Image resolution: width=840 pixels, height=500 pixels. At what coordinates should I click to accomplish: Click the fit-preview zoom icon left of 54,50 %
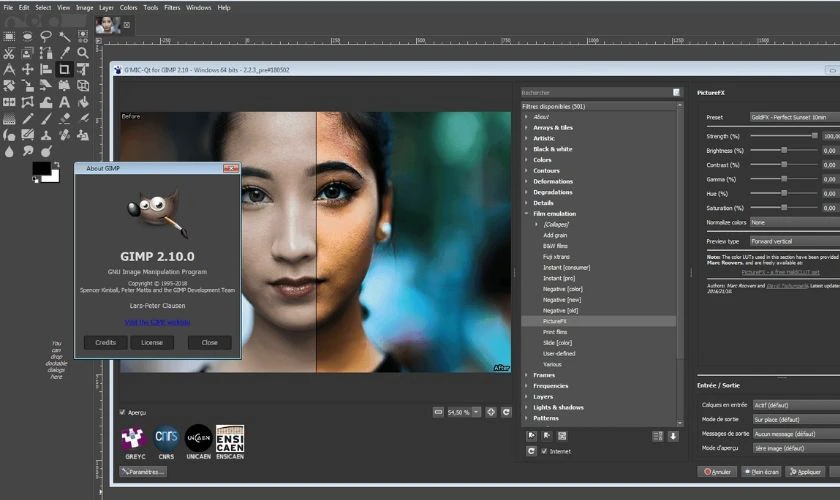click(438, 412)
